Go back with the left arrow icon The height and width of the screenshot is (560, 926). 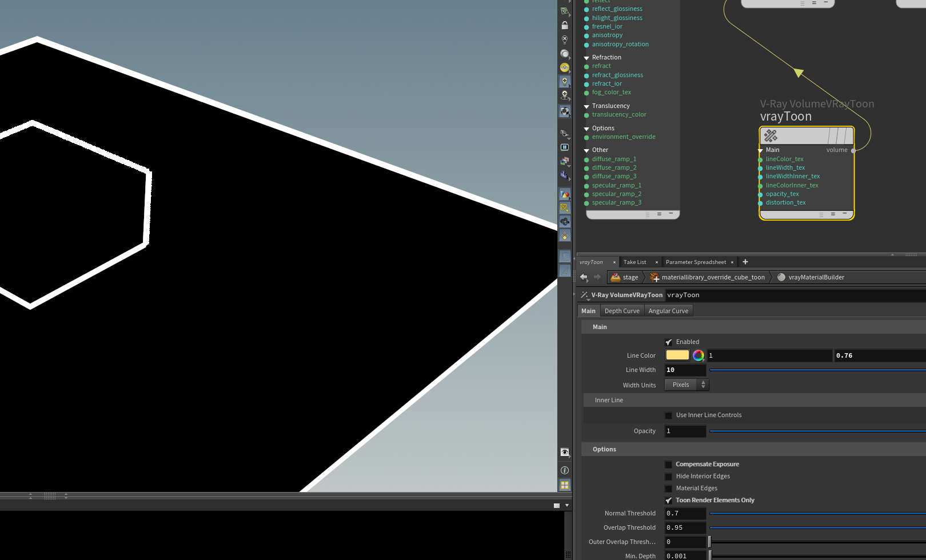click(584, 277)
